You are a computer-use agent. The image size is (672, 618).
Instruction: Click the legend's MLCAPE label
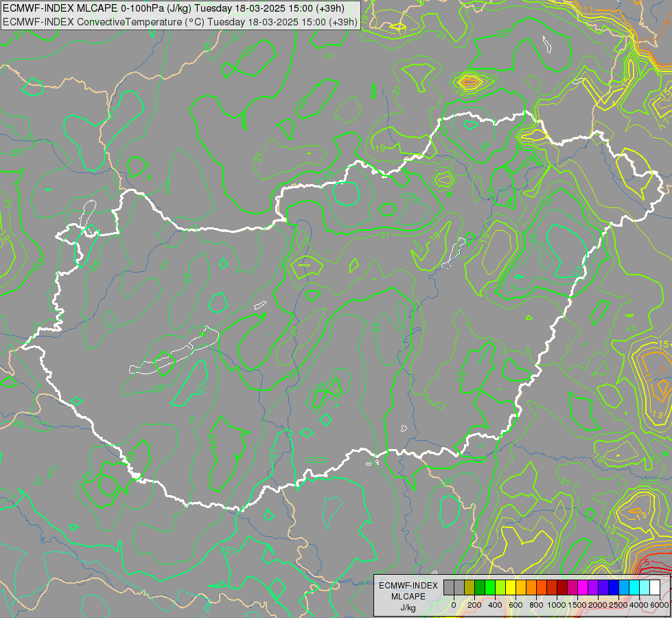click(x=408, y=597)
